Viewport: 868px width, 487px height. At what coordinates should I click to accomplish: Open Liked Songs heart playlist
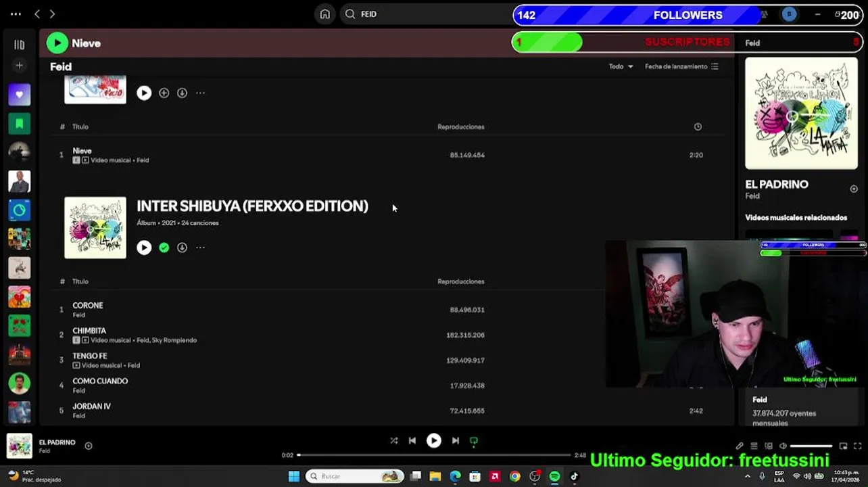coord(20,95)
